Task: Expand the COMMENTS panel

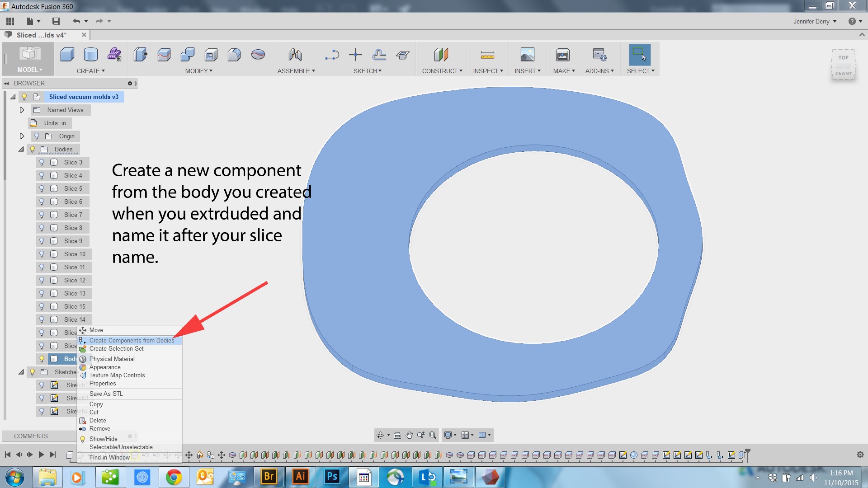Action: (31, 436)
